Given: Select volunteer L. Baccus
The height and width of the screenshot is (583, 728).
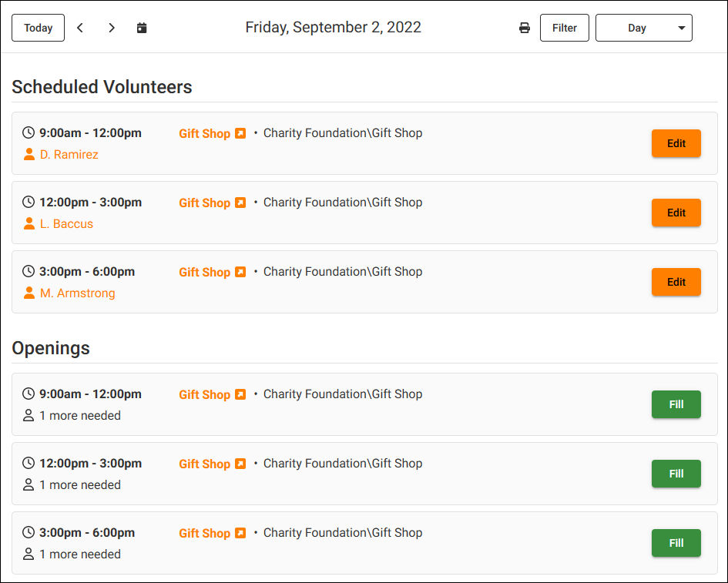Looking at the screenshot, I should [x=66, y=223].
